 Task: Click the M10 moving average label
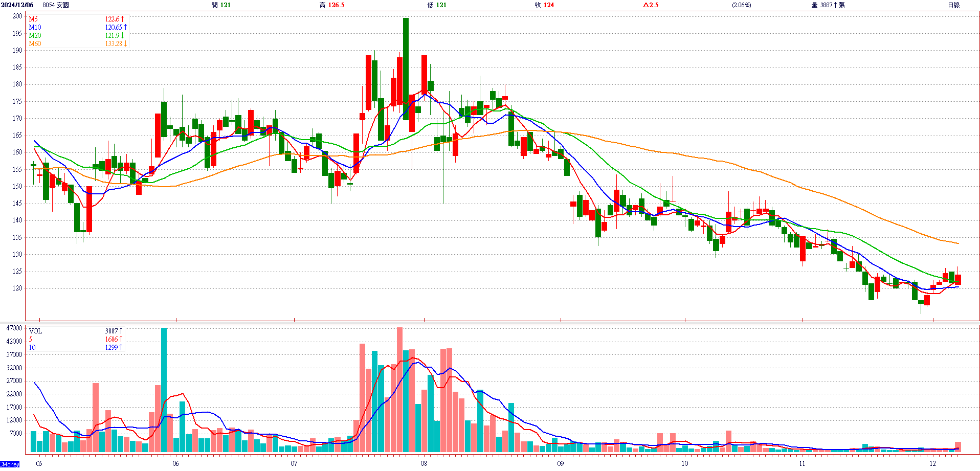(x=35, y=27)
